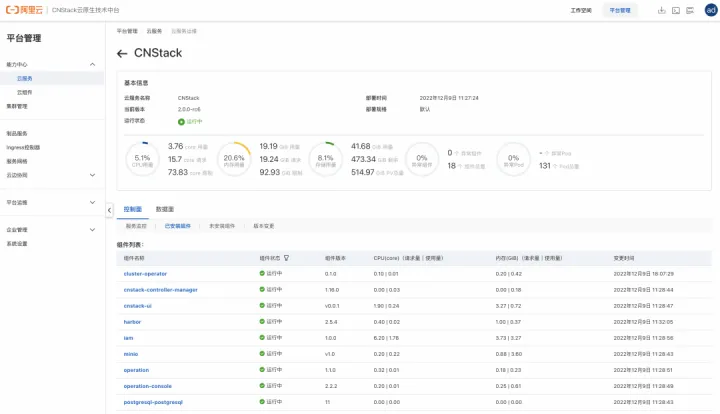
Task: Open Ingress控制器 in the sidebar
Action: [23, 147]
